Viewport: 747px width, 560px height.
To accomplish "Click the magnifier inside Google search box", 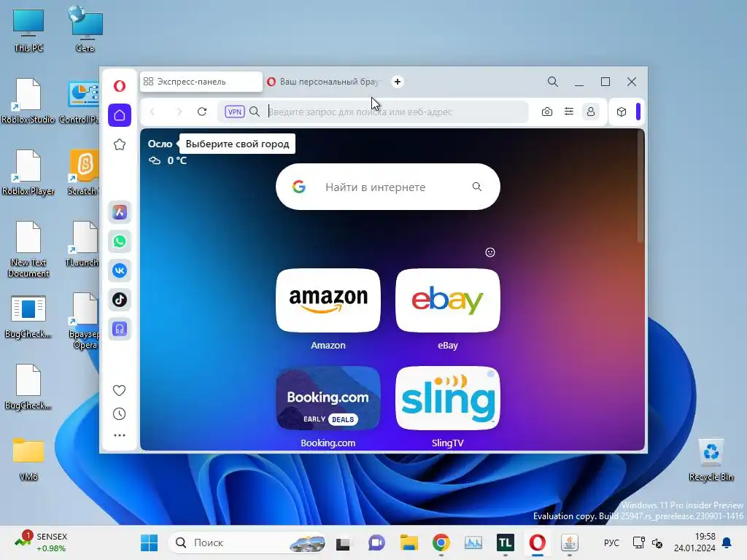I will 477,187.
